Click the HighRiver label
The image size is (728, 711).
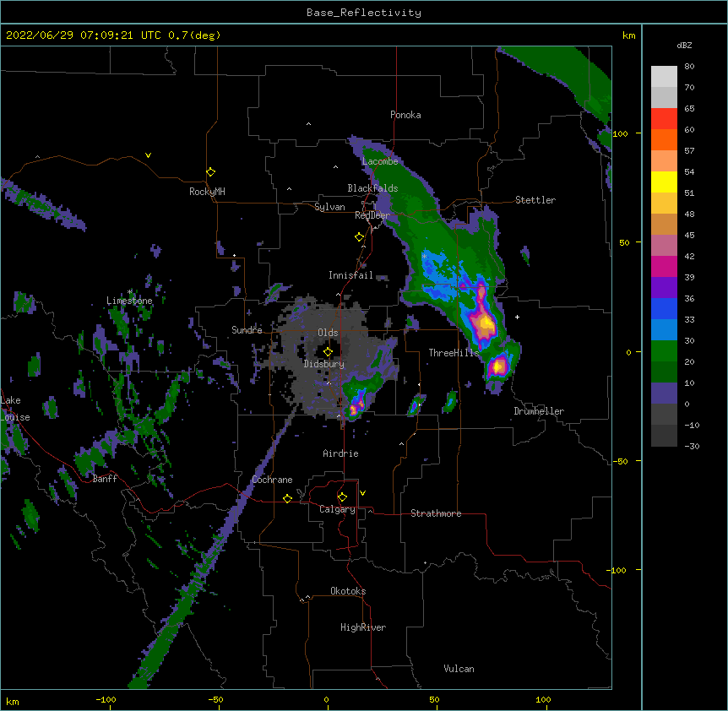coord(363,627)
